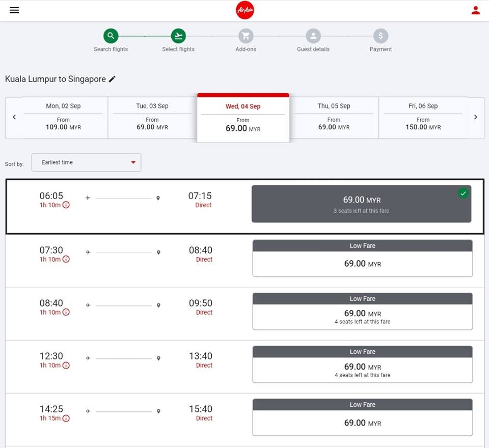
Task: Click the Add-ons cart step icon
Action: pyautogui.click(x=246, y=36)
